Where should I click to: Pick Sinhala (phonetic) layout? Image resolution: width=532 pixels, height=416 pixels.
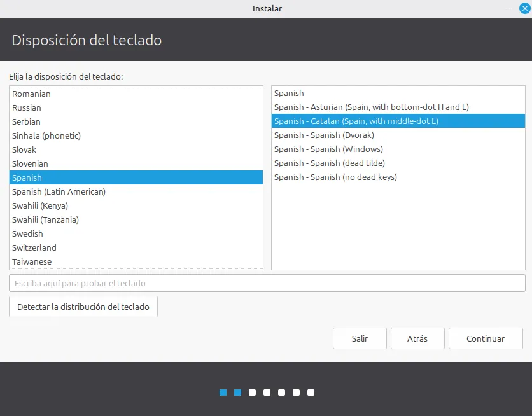[x=136, y=136]
